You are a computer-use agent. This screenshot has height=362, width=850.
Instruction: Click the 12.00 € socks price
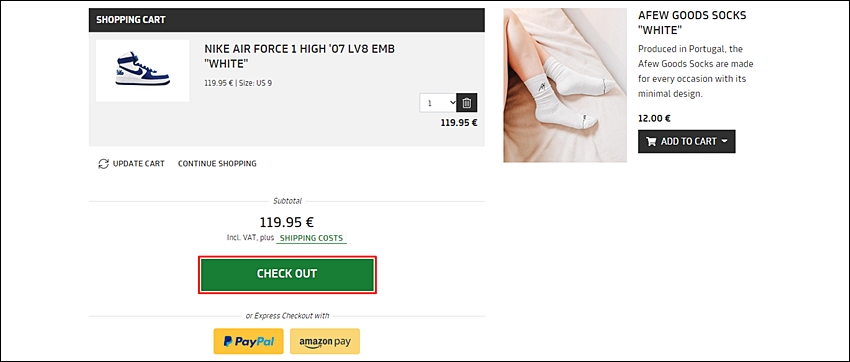[x=654, y=118]
